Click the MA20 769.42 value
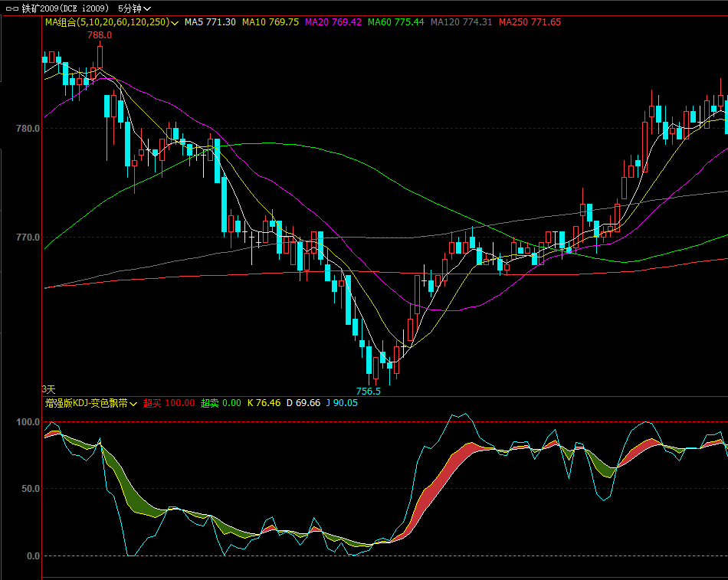Screen dimensions: 728x580 tap(333, 21)
